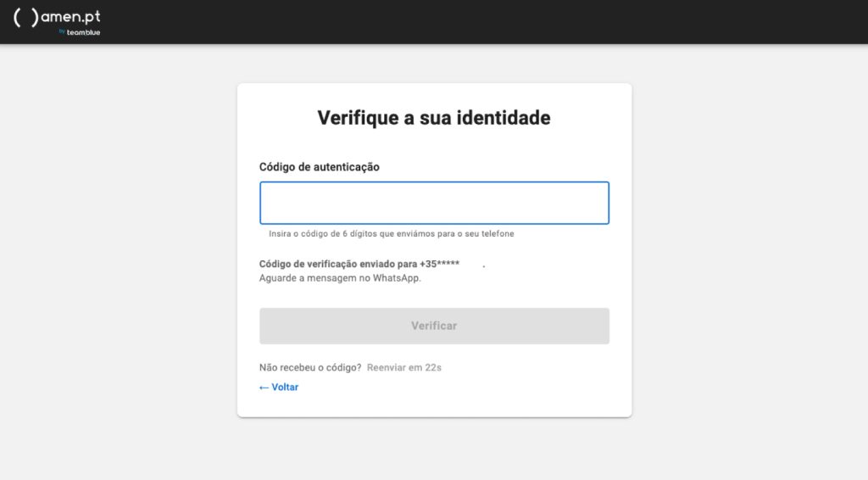Click the "Não recebeu o código?" text
The height and width of the screenshot is (480, 868).
(310, 368)
